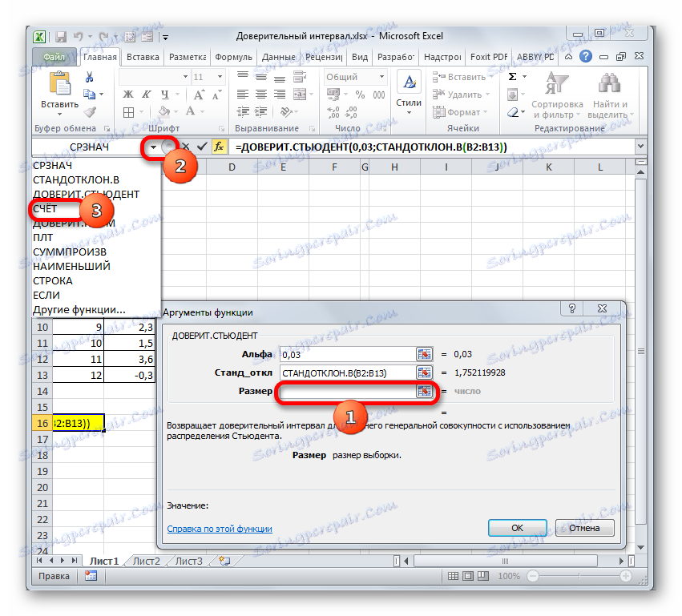682x616 pixels.
Task: Open the function name box dropdown arrow
Action: [153, 147]
